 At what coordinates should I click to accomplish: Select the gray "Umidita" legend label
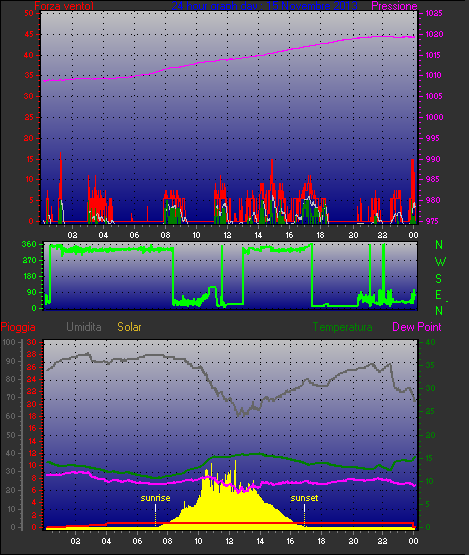point(84,327)
